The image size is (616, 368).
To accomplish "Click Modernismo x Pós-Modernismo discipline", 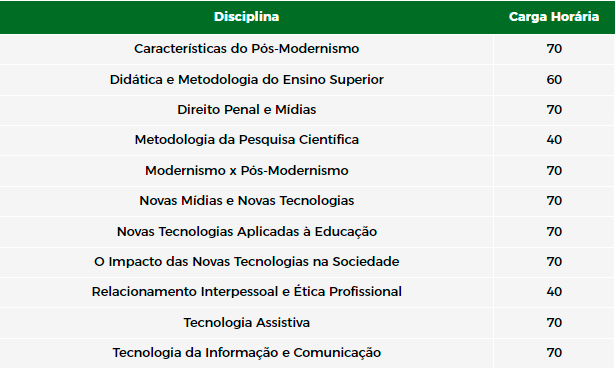I will (246, 170).
